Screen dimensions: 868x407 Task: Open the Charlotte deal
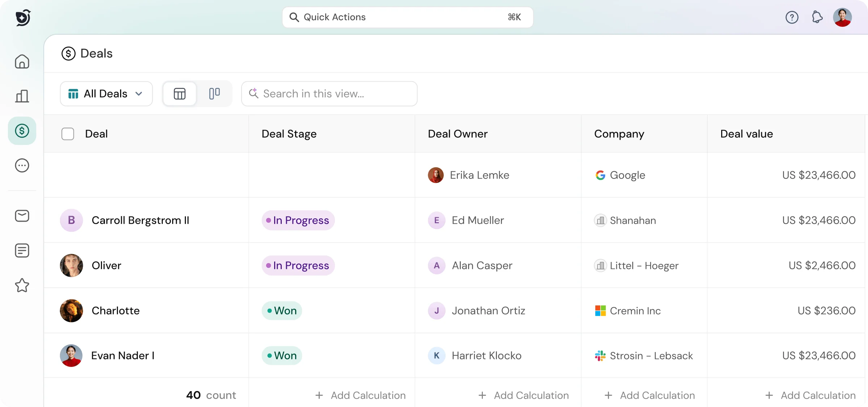tap(115, 311)
